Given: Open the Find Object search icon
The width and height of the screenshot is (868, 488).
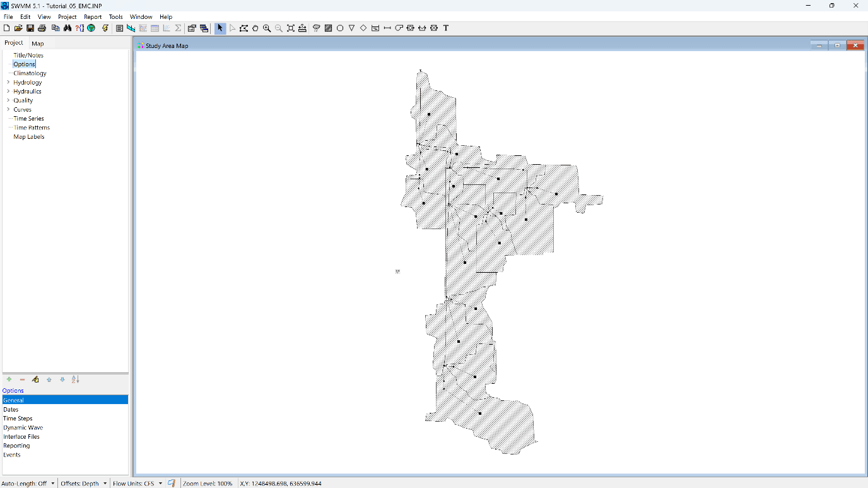Looking at the screenshot, I should pos(67,28).
